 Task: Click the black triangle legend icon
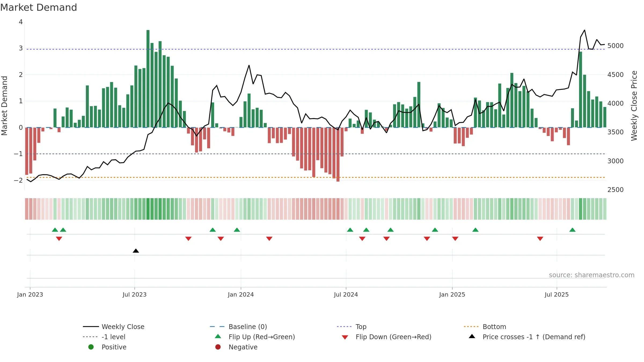[x=472, y=336]
